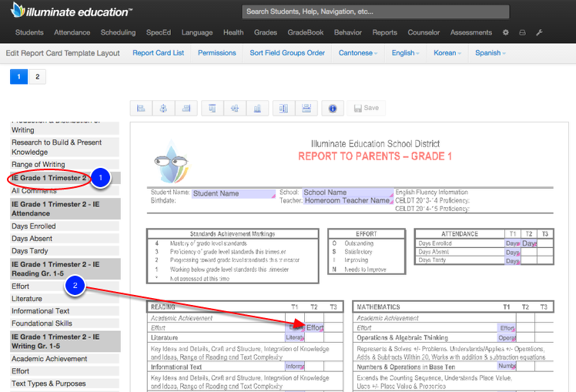Open the wrench tools icon
Image resolution: width=576 pixels, height=392 pixels.
tap(539, 32)
